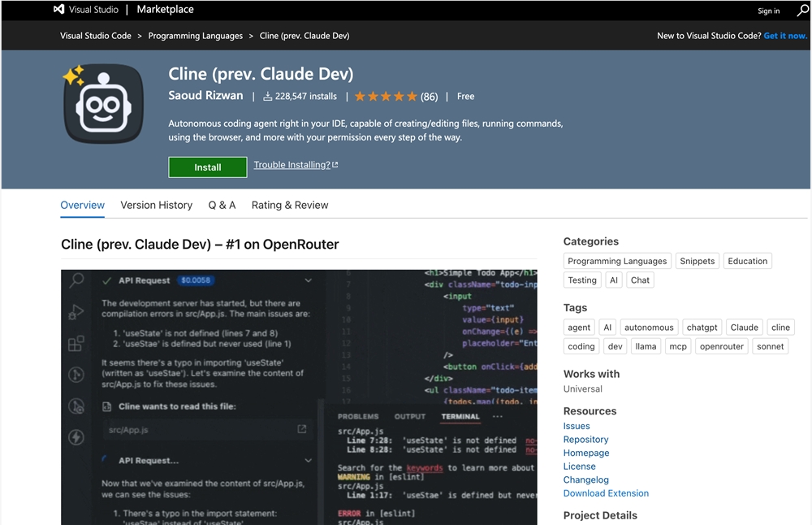Select Programming Languages category chip
This screenshot has width=812, height=525.
pyautogui.click(x=617, y=261)
